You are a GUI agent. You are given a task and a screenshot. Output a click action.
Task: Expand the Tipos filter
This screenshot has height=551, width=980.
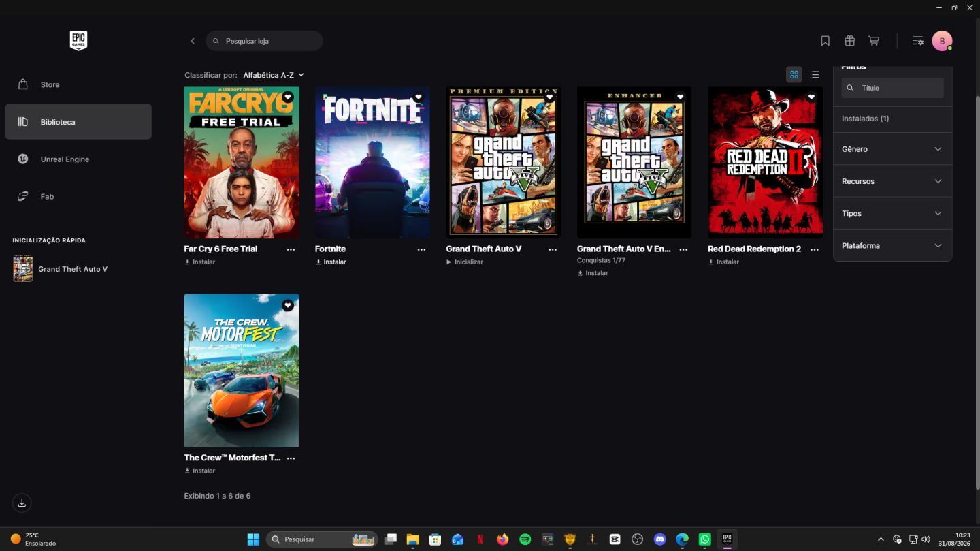click(892, 213)
